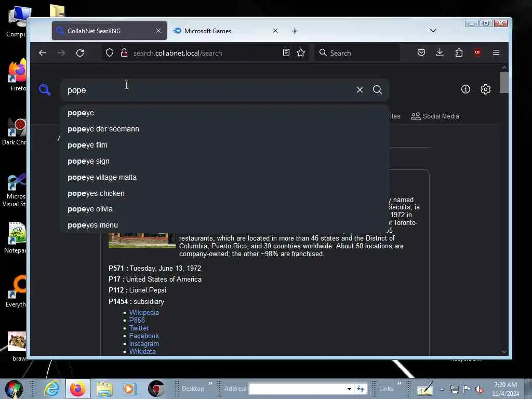
Task: Open the Windows Start orb
Action: point(13,389)
